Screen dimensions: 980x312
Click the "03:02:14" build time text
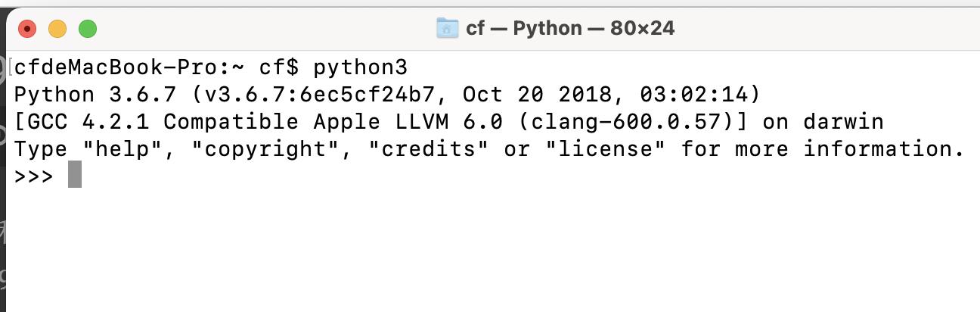tap(693, 95)
